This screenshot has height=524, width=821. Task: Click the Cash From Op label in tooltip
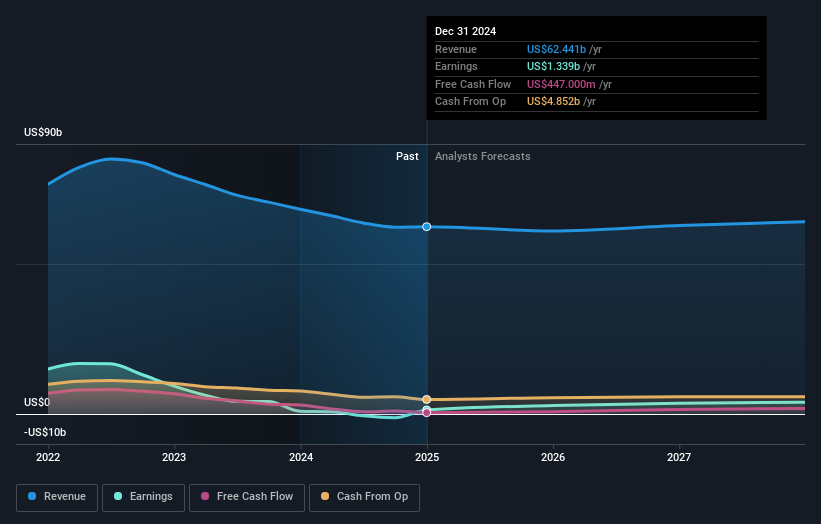click(x=470, y=102)
